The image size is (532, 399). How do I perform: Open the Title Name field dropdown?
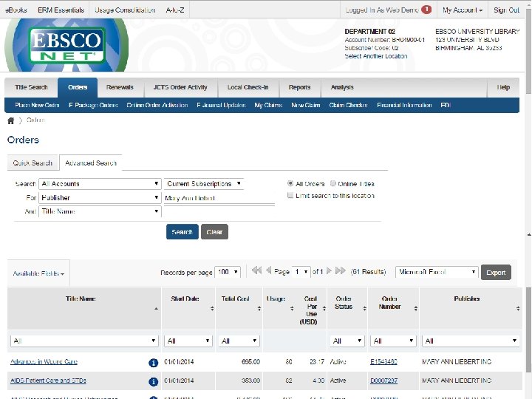point(100,211)
